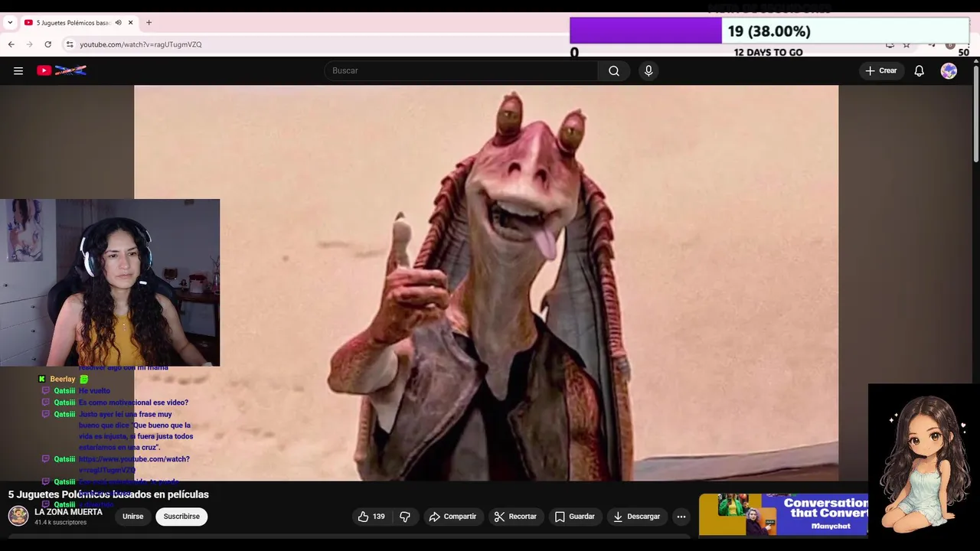Click the Descargar download button
This screenshot has height=551, width=980.
636,517
